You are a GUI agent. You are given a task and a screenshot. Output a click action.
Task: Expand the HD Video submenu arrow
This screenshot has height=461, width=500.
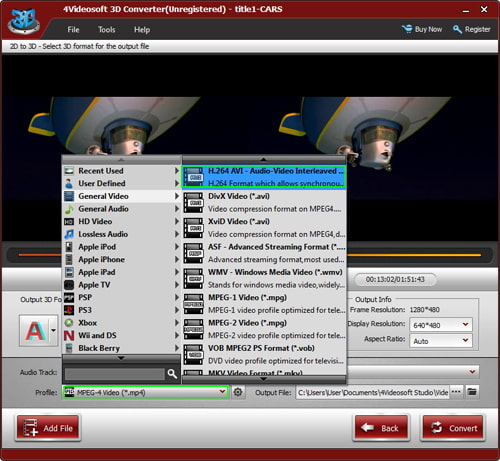click(177, 221)
